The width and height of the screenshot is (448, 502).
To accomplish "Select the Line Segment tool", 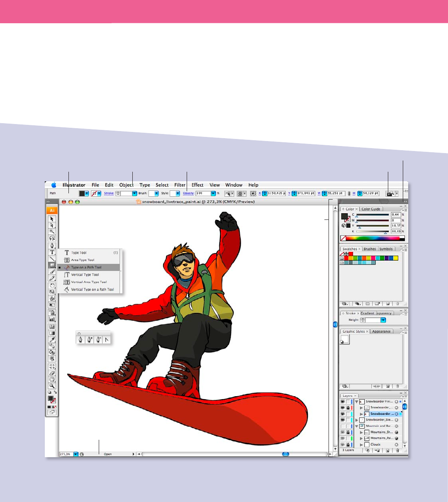I will point(52,258).
